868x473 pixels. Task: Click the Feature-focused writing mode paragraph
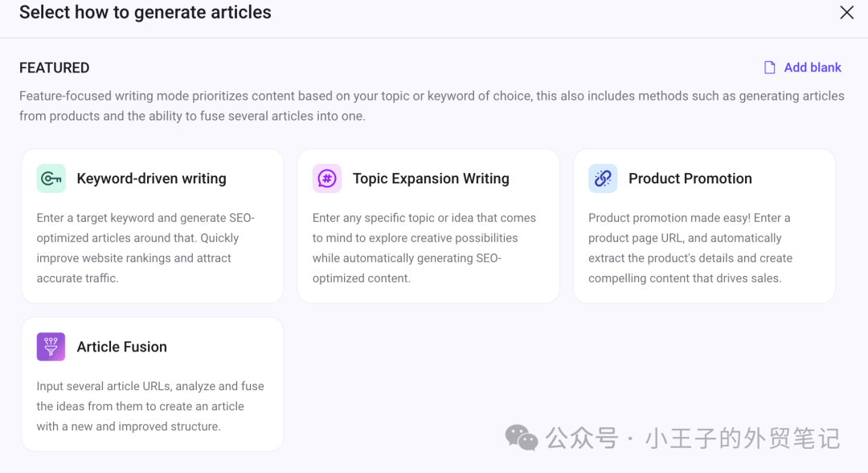(432, 105)
